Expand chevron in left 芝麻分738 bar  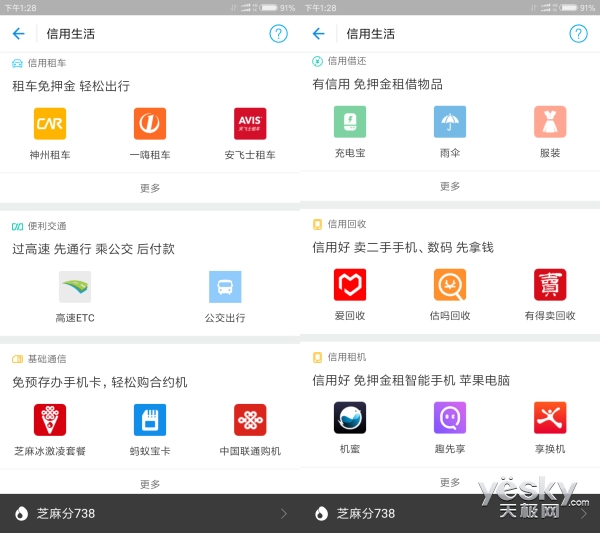coord(284,513)
